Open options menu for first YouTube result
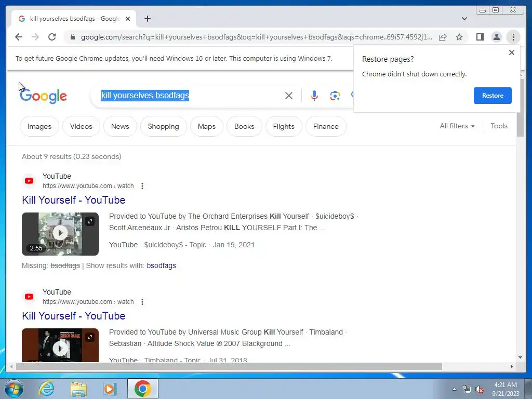The image size is (532, 399). (142, 186)
